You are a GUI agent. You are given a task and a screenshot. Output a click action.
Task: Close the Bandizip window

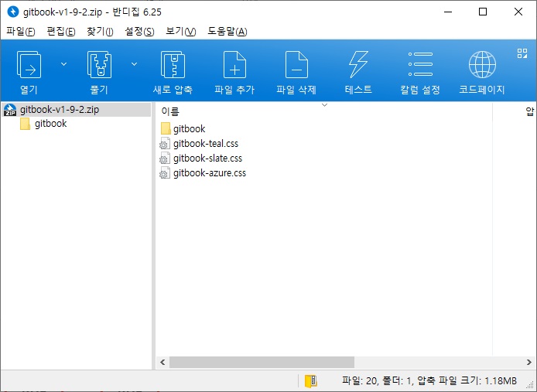[518, 12]
